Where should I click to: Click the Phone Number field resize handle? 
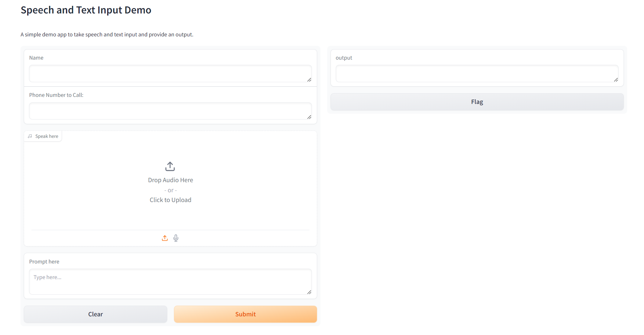click(309, 117)
